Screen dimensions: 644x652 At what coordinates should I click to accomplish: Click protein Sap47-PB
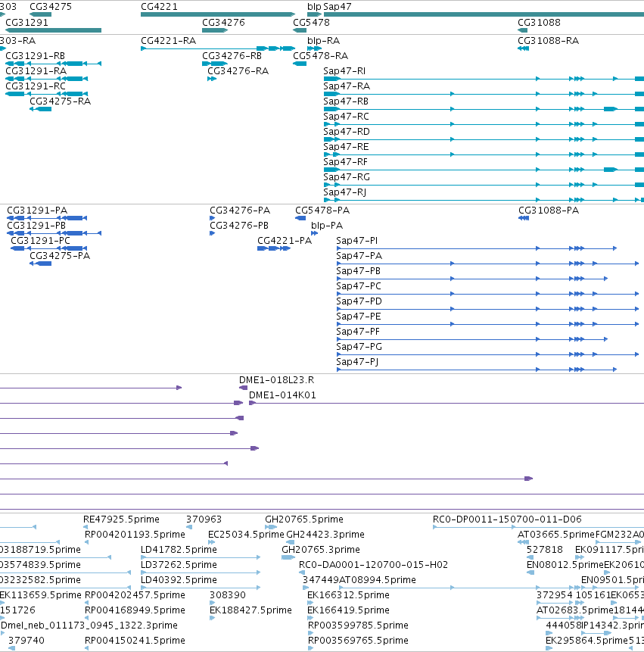point(358,271)
